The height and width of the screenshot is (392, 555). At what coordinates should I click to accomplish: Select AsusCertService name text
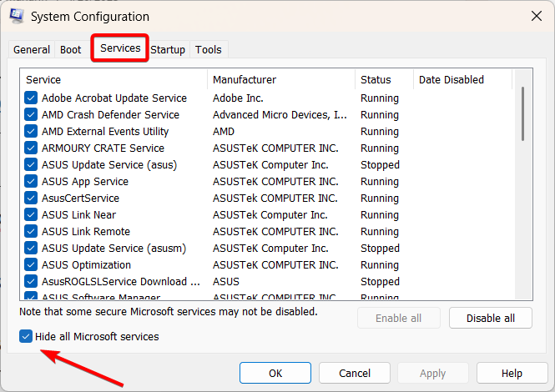[80, 198]
